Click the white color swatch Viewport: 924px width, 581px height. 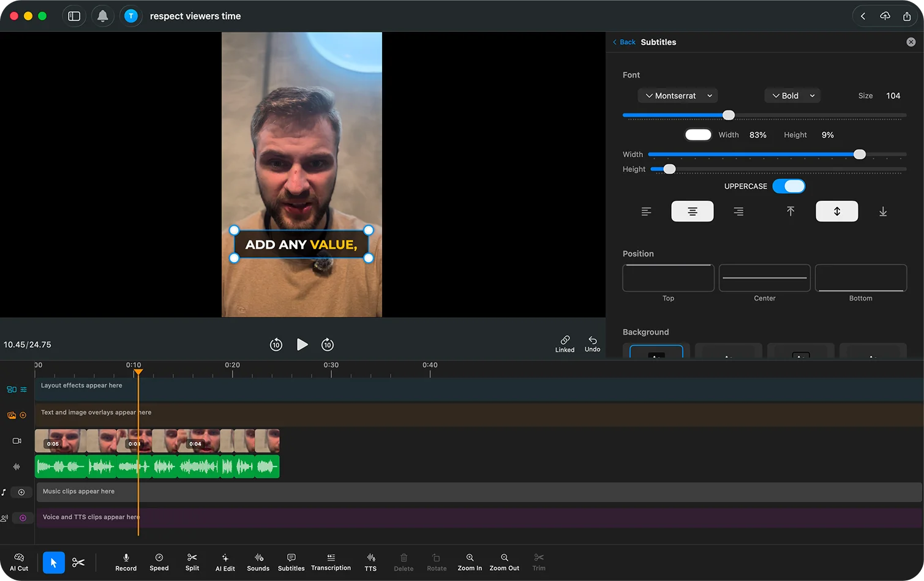(698, 135)
